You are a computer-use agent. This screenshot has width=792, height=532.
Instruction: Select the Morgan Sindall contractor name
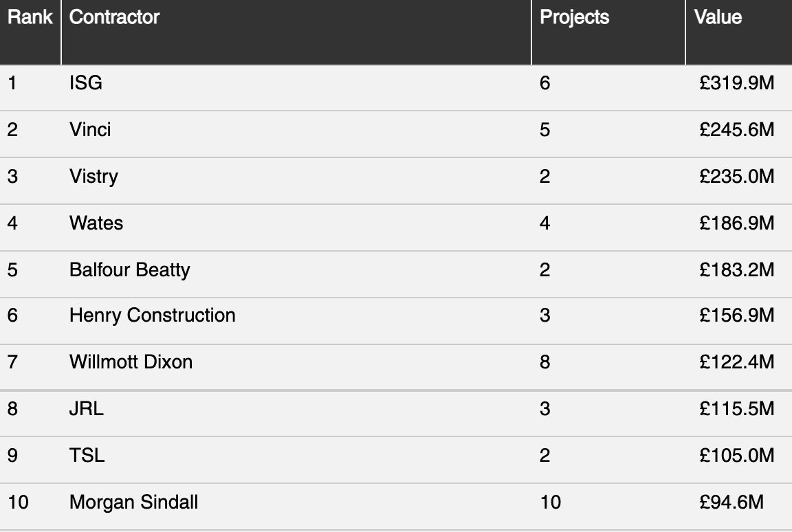click(134, 502)
